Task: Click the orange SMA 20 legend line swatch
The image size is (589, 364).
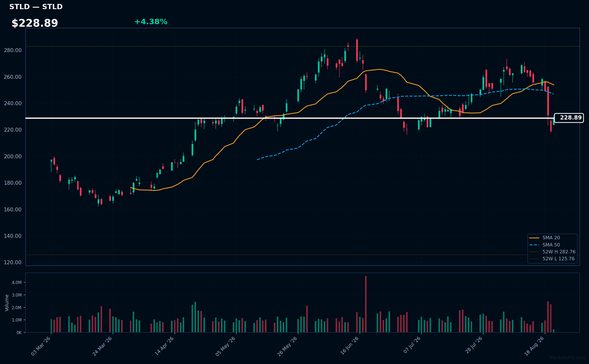Action: point(534,238)
